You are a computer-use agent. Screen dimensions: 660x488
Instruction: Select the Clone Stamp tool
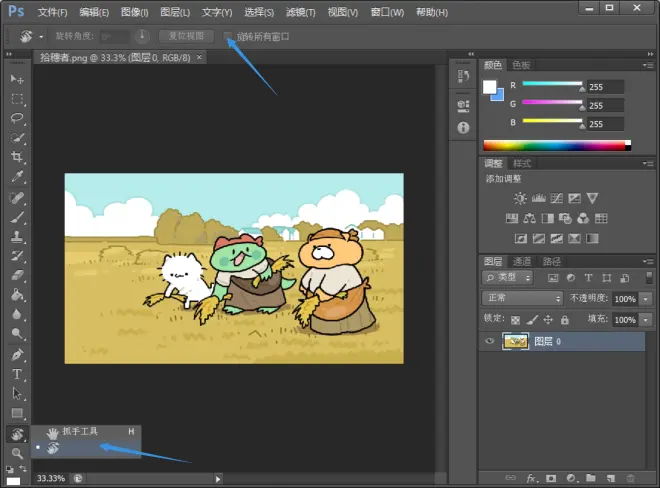(17, 237)
